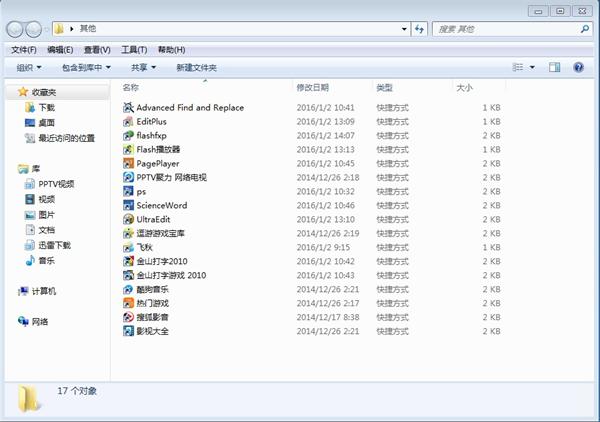Open the 工具(T) menu
600x422 pixels.
134,49
